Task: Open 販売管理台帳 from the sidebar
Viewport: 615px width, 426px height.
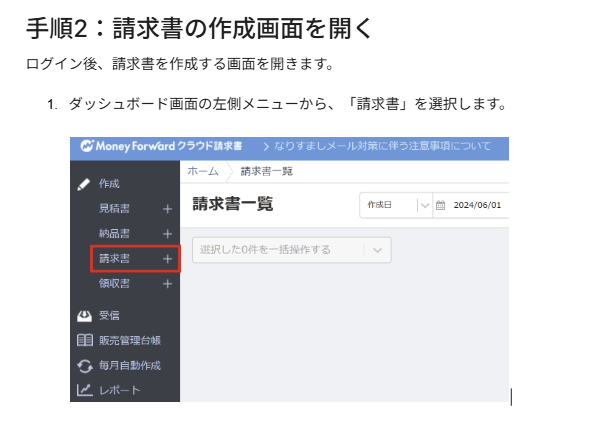Action: click(130, 340)
